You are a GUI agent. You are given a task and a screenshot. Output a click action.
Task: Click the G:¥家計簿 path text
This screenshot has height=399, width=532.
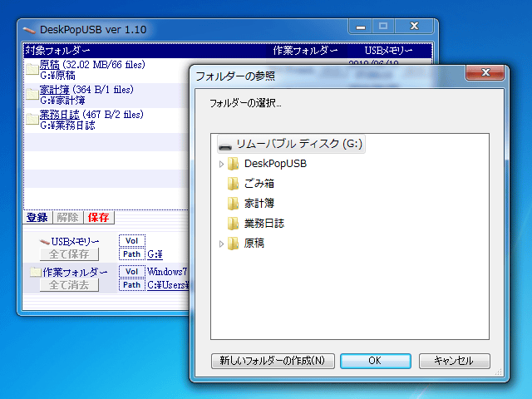click(x=62, y=101)
